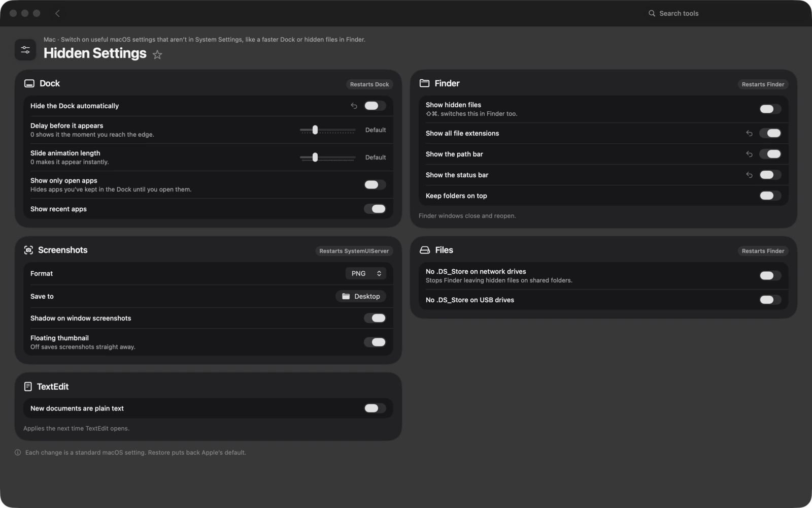Screen dimensions: 812x508
Task: Turn off Show recent apps
Action: tap(375, 209)
